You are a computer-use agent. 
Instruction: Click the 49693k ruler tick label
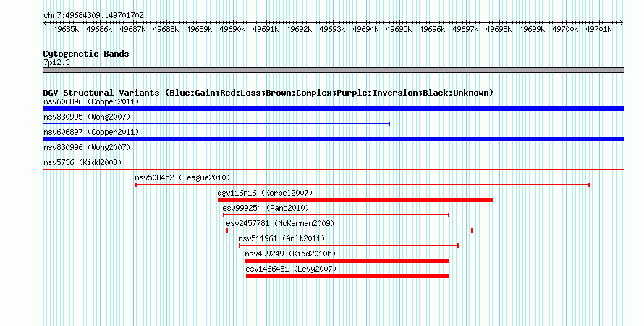tap(332, 29)
